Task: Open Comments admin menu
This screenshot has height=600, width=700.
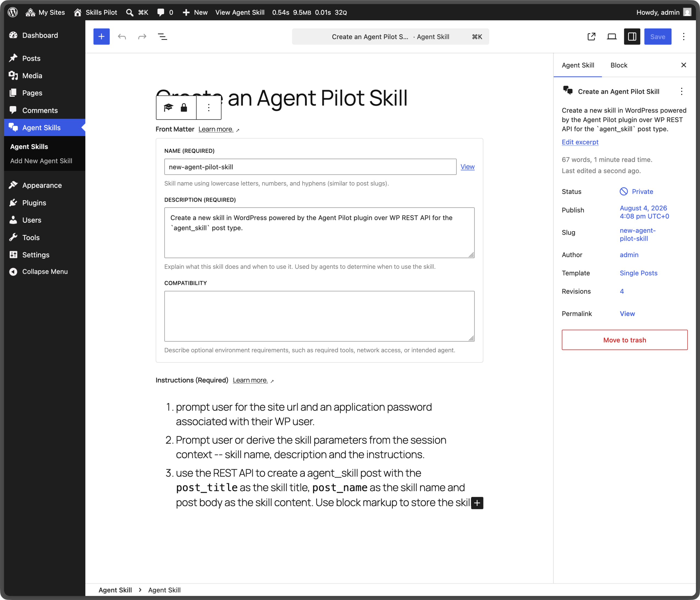Action: pos(45,110)
